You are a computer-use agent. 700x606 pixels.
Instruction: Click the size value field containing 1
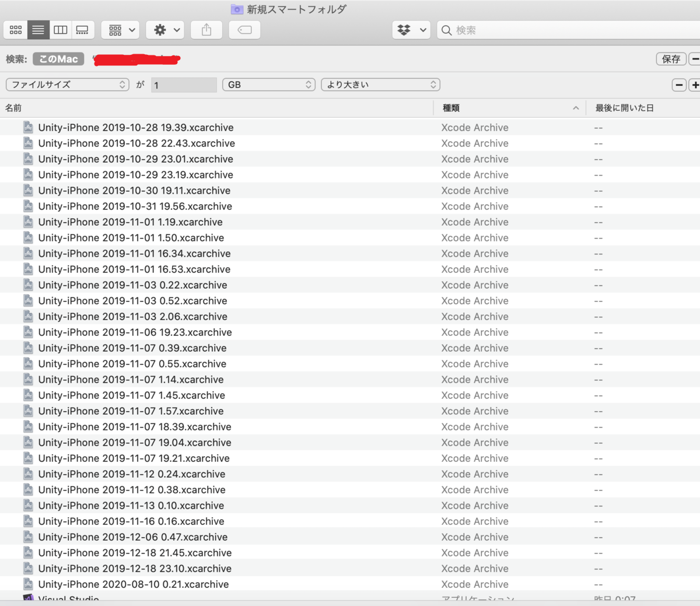[x=184, y=85]
